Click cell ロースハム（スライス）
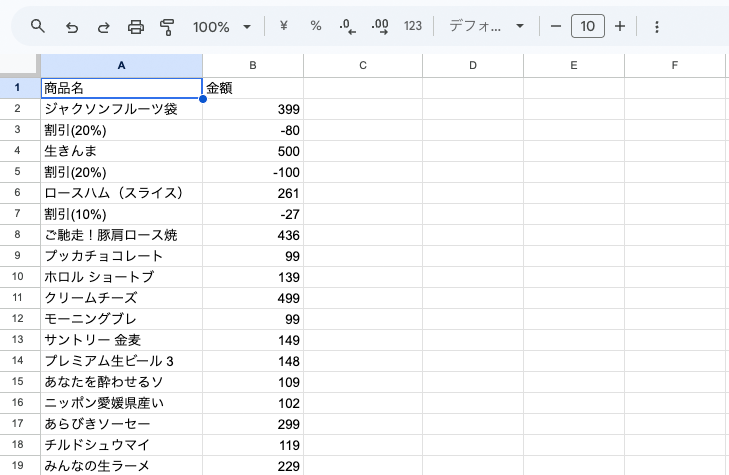Image resolution: width=729 pixels, height=475 pixels. [121, 193]
